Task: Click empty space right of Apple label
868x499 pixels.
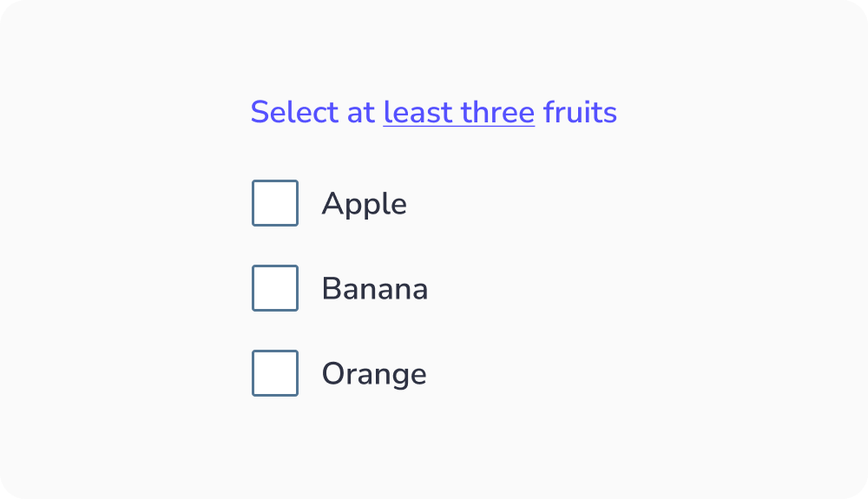Action: [564, 204]
